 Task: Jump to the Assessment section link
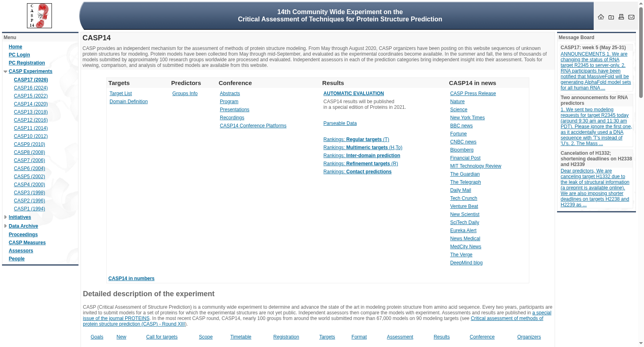click(x=400, y=337)
